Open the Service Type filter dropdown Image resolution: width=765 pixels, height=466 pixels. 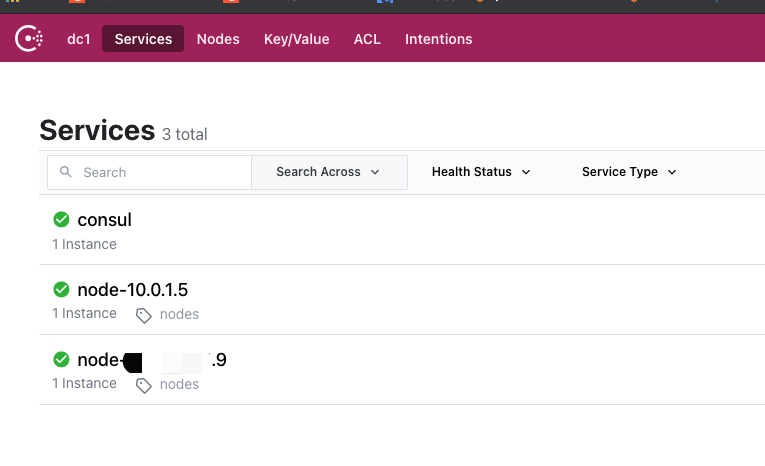pos(629,172)
